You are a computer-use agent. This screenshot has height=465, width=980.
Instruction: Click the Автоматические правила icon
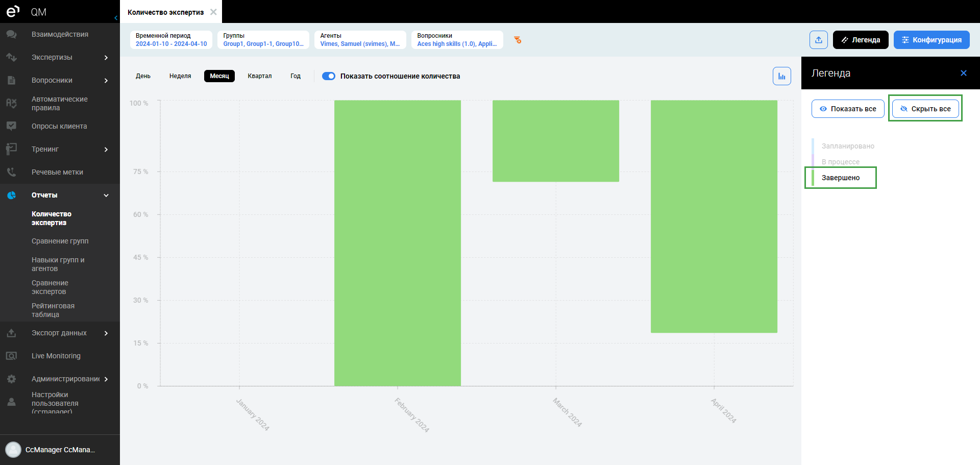point(11,103)
